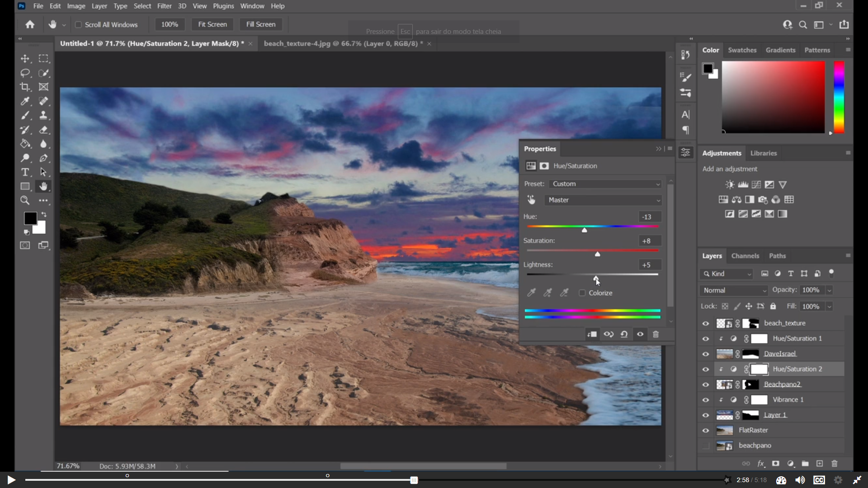The image size is (868, 488).
Task: Delete the Hue/Saturation adjustment layer
Action: (656, 334)
